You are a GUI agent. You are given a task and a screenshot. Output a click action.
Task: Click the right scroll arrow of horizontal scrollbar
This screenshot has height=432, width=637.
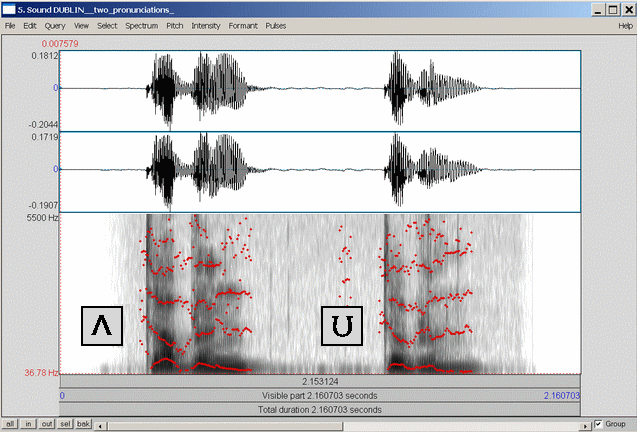585,424
